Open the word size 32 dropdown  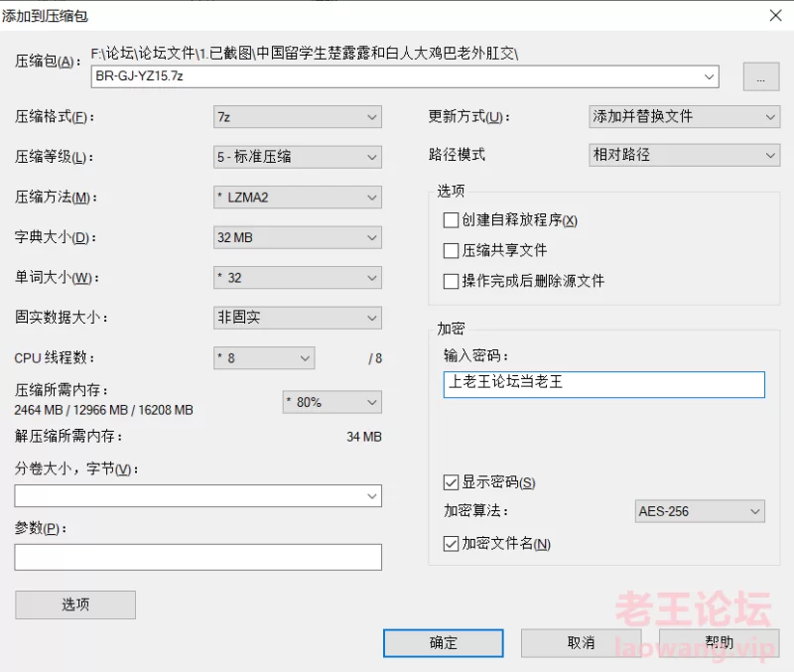297,278
